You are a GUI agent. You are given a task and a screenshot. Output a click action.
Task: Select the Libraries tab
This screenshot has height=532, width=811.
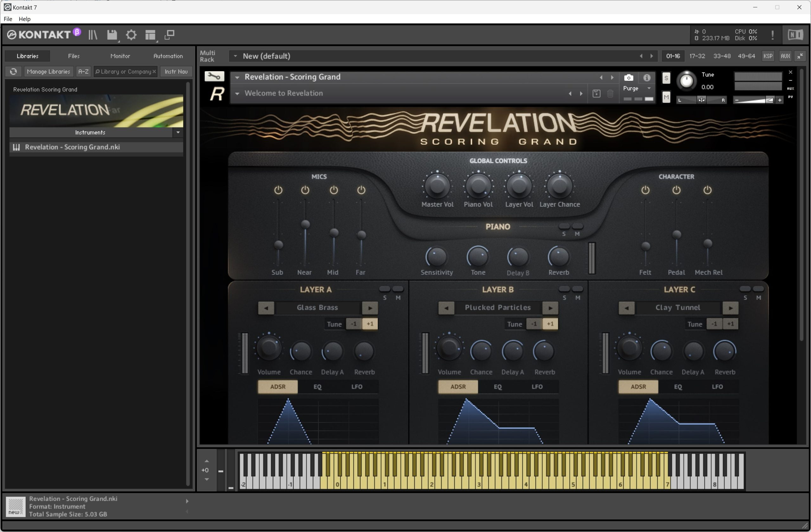[27, 55]
